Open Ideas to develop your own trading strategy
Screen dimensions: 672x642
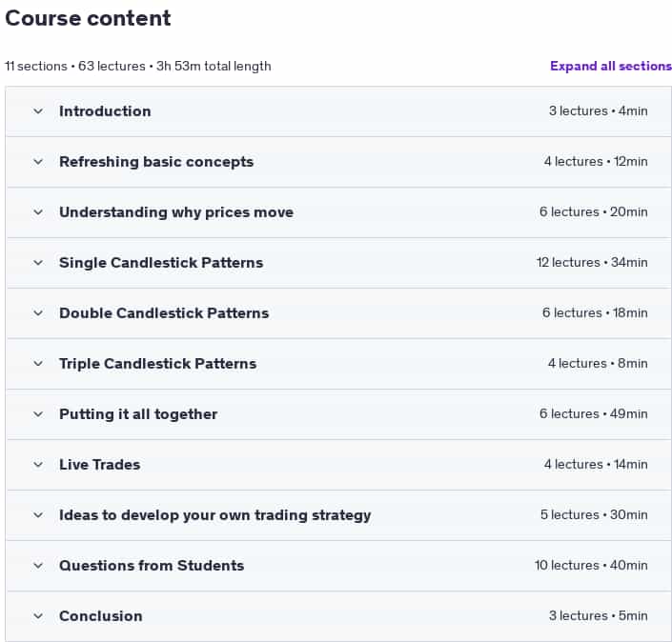tap(215, 515)
